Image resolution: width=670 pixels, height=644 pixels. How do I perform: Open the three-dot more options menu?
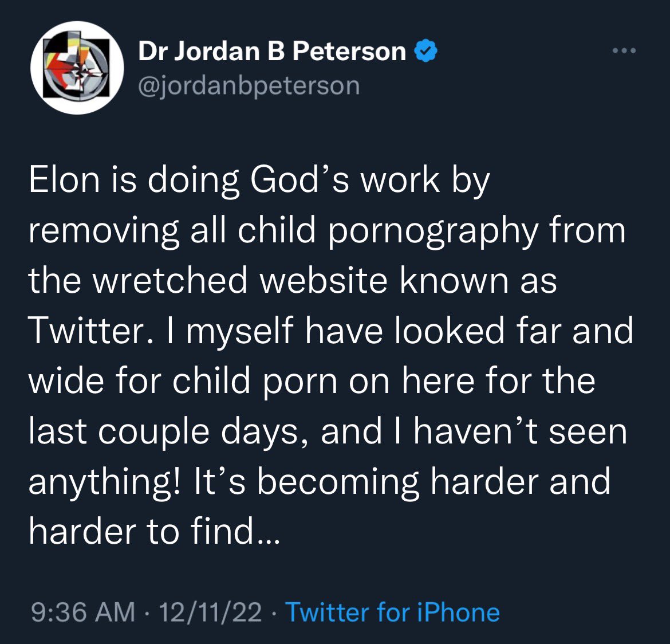(624, 52)
